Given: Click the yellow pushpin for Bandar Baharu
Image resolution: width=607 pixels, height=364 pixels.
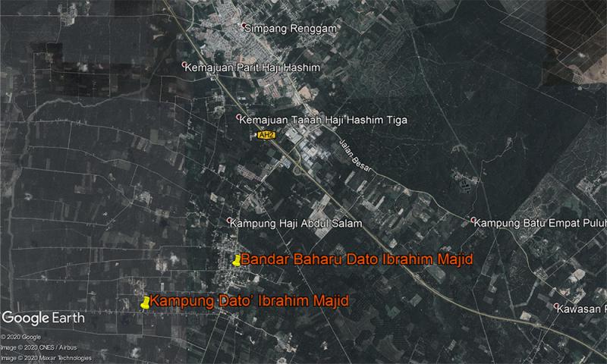Looking at the screenshot, I should [236, 261].
